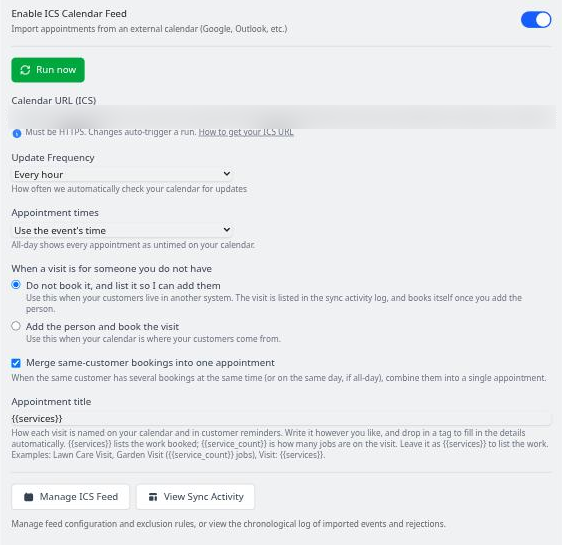Open the Update Frequency dropdown showing Every hour
This screenshot has height=545, width=562.
tap(122, 175)
